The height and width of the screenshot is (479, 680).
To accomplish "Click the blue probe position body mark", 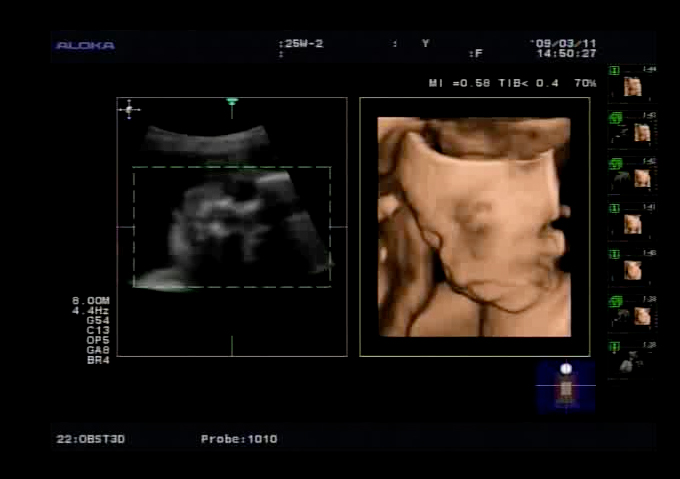I will click(566, 386).
